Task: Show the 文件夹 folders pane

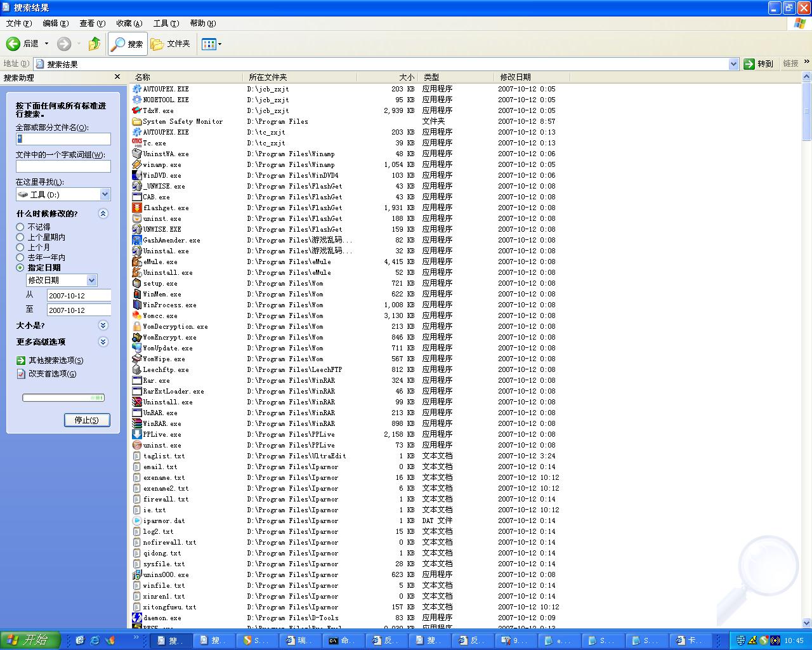Action: click(171, 44)
